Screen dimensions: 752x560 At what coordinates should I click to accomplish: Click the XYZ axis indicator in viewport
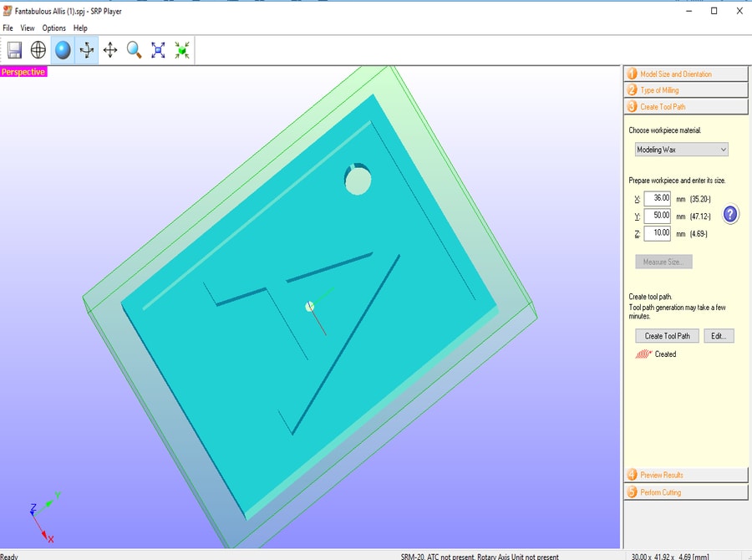[x=44, y=517]
